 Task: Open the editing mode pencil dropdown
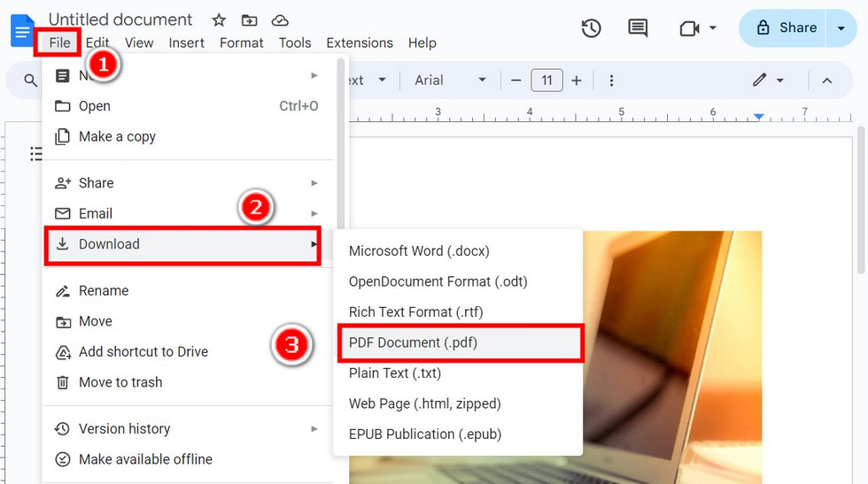pos(768,81)
